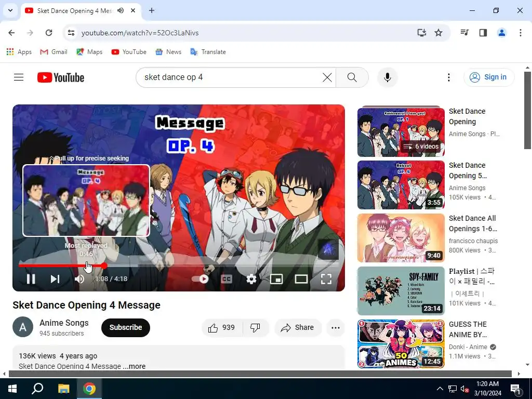Open taskbar search magnifier
The image size is (532, 399).
(37, 389)
